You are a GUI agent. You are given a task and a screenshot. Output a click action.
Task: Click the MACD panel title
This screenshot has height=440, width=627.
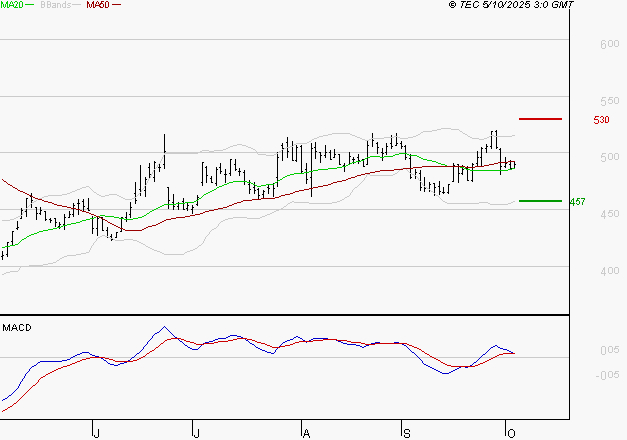pos(17,327)
